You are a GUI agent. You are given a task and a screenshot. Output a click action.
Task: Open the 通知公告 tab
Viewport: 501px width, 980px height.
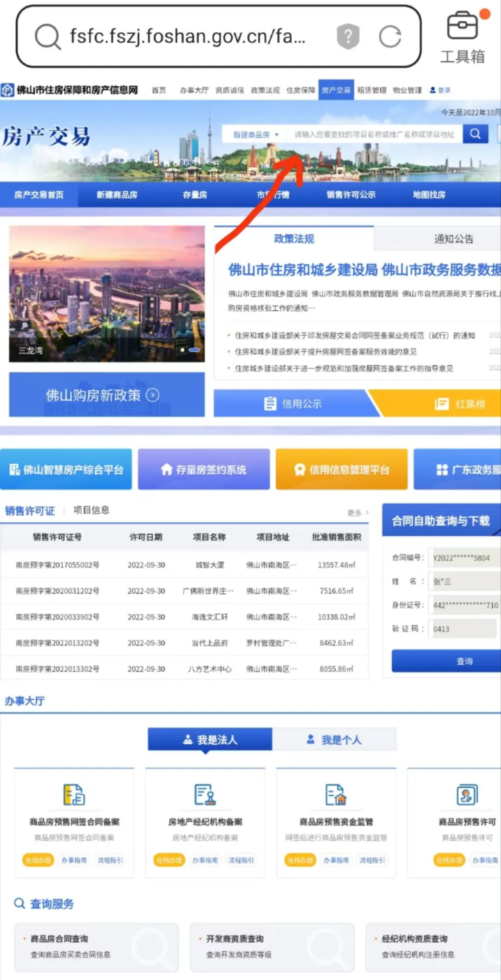point(453,239)
